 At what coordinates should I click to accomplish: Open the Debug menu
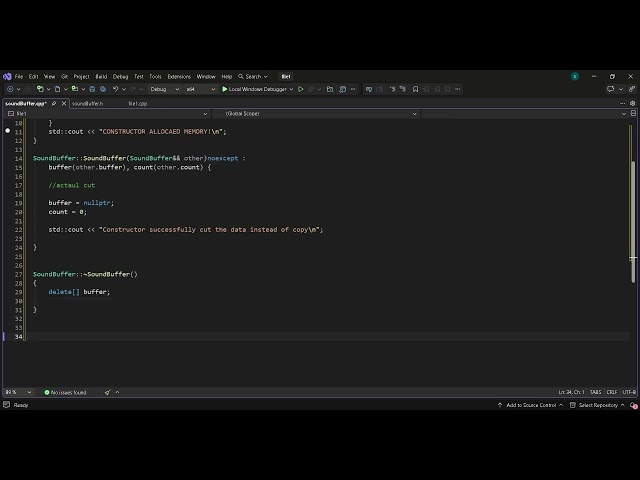coord(120,76)
